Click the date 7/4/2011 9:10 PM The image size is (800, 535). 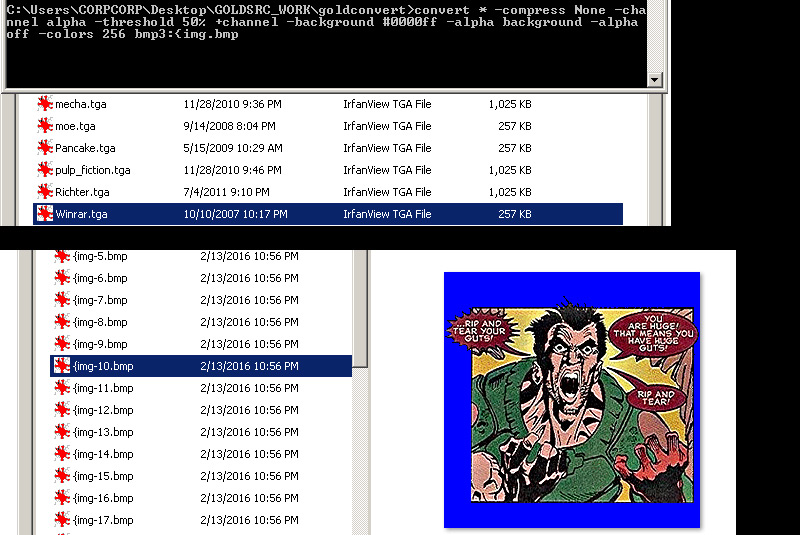pos(226,192)
